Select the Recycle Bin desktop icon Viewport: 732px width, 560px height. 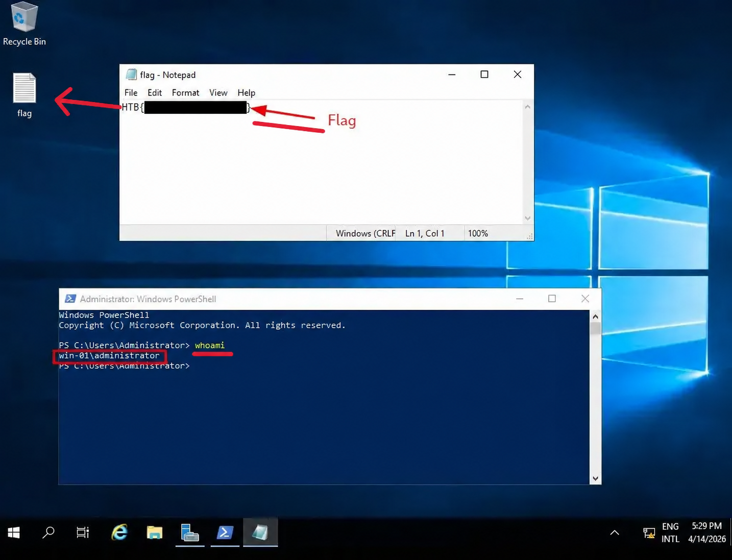(x=24, y=24)
